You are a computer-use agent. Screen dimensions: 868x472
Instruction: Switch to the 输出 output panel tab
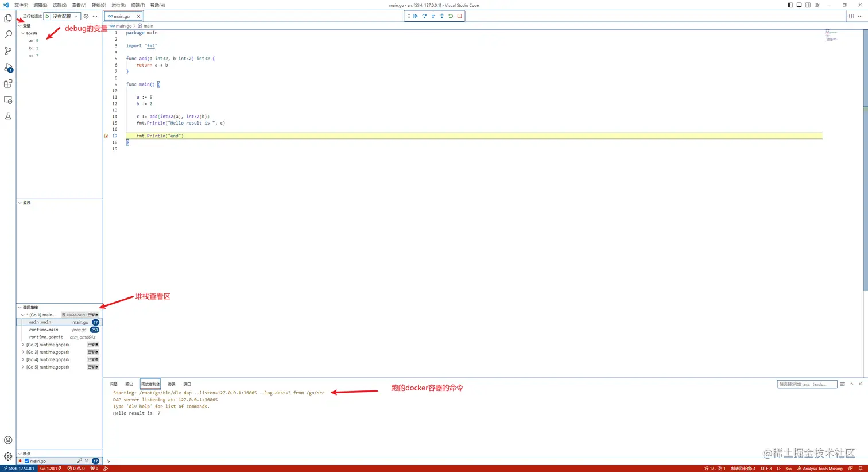point(129,384)
